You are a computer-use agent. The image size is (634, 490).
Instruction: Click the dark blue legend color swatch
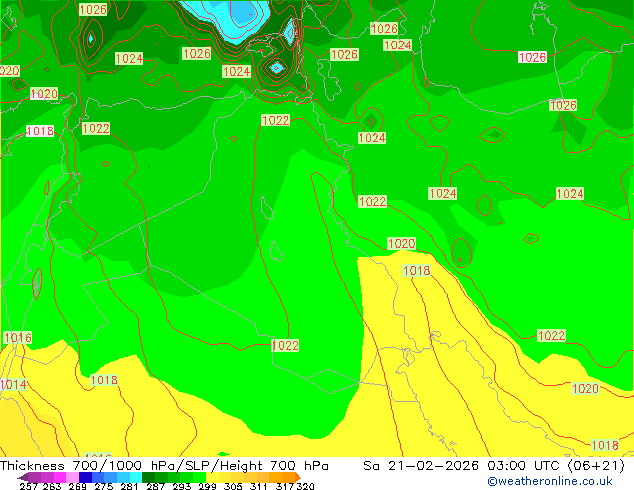tap(85, 477)
